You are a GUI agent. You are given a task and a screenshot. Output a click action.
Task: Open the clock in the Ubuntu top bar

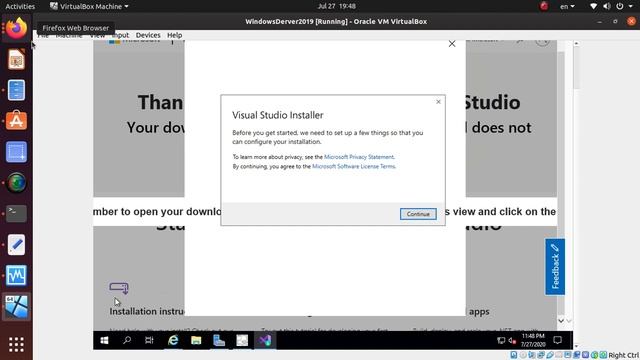pyautogui.click(x=336, y=6)
